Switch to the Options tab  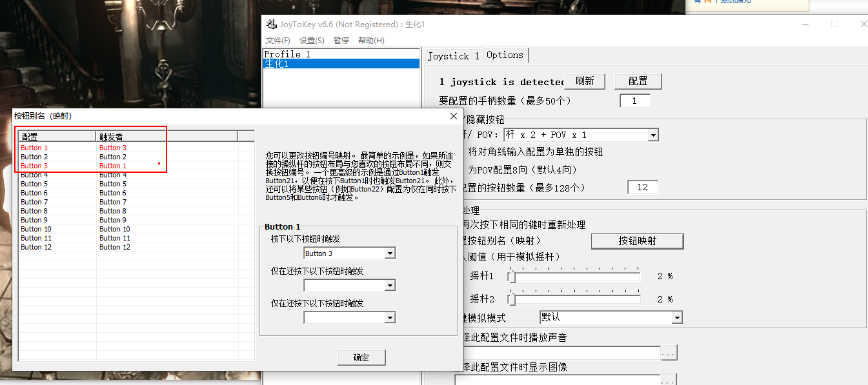505,55
